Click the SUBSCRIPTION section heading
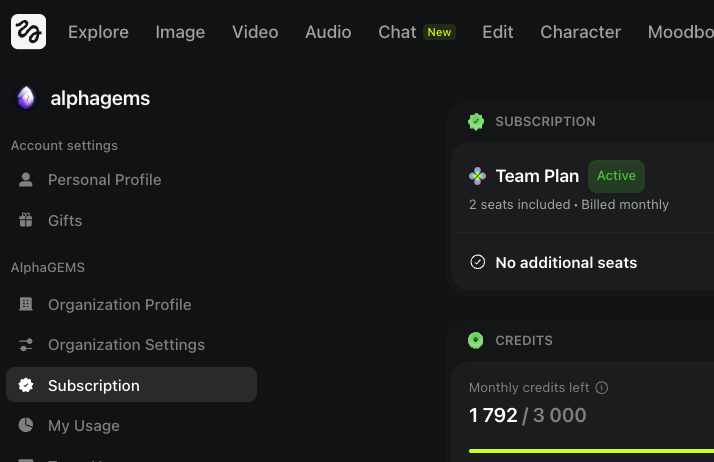 (x=546, y=122)
